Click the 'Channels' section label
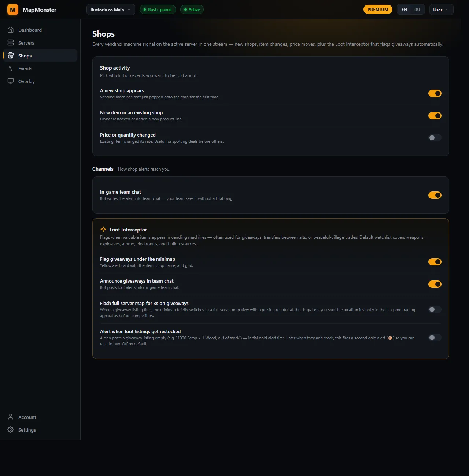This screenshot has height=476, width=469. coord(103,169)
